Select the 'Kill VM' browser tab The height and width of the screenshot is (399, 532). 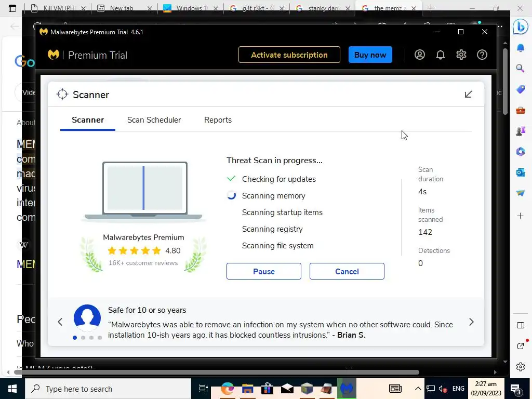[58, 8]
